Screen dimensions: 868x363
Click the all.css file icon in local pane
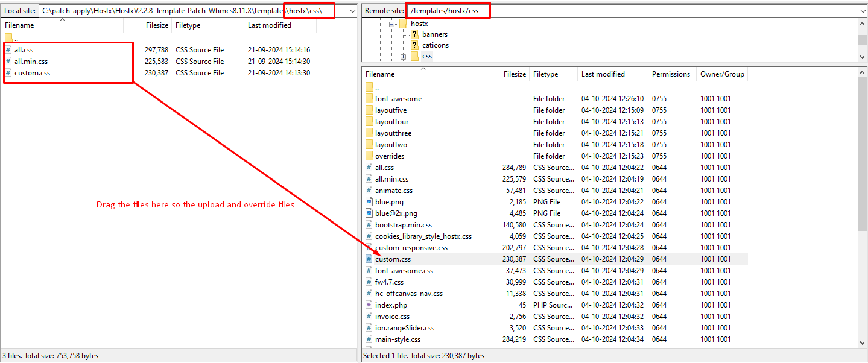pos(8,50)
